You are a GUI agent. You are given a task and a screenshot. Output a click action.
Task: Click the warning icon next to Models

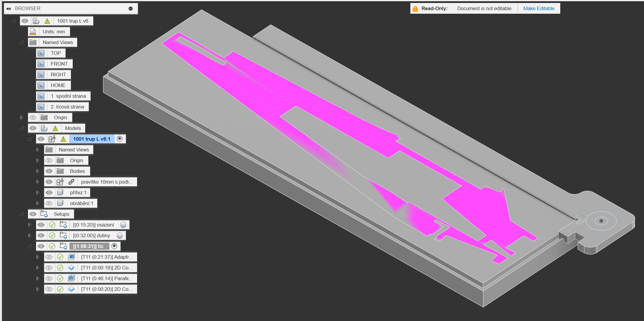(x=55, y=128)
